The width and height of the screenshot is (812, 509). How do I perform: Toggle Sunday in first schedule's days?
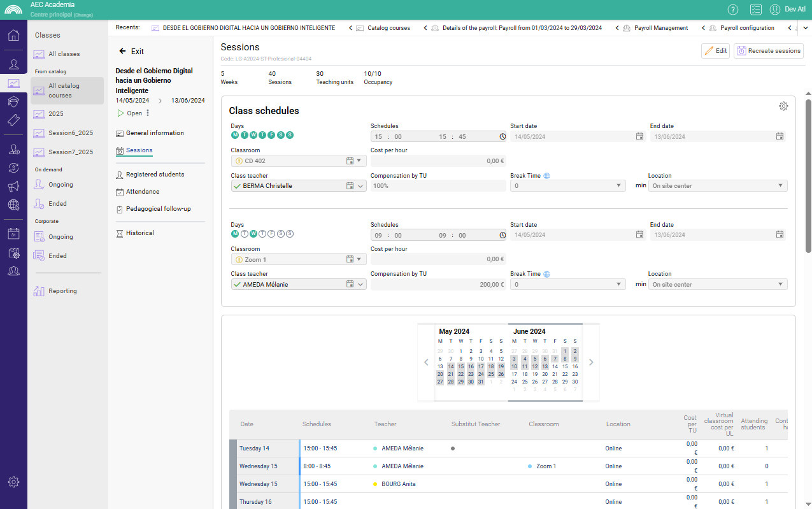290,135
